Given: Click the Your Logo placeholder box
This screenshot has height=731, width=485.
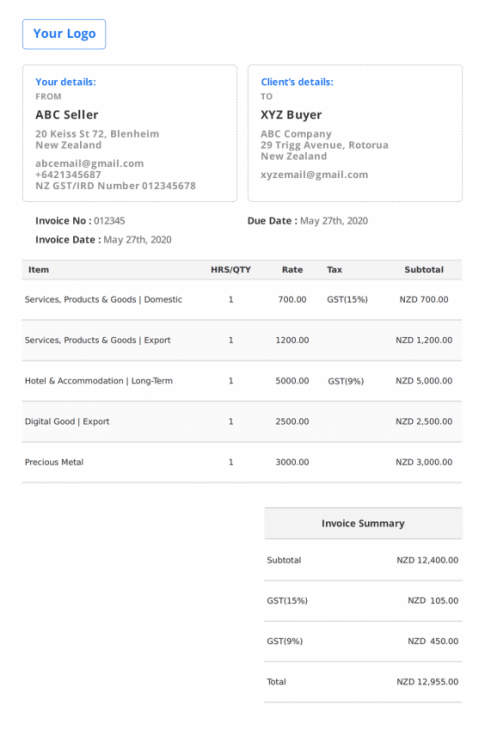Looking at the screenshot, I should coord(64,34).
